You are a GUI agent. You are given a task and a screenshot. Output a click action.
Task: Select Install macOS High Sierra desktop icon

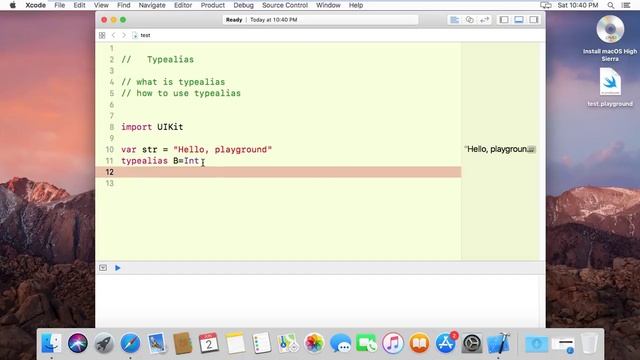[x=610, y=38]
